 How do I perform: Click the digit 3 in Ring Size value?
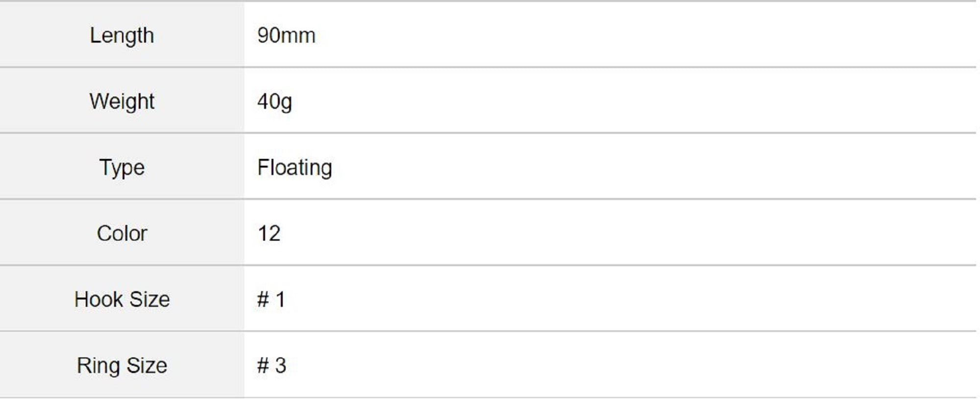(281, 366)
